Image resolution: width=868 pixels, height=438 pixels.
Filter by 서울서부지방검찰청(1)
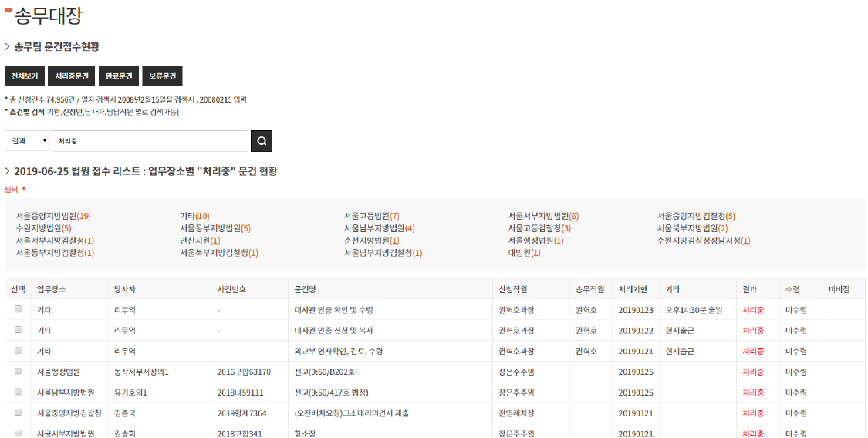pos(56,241)
